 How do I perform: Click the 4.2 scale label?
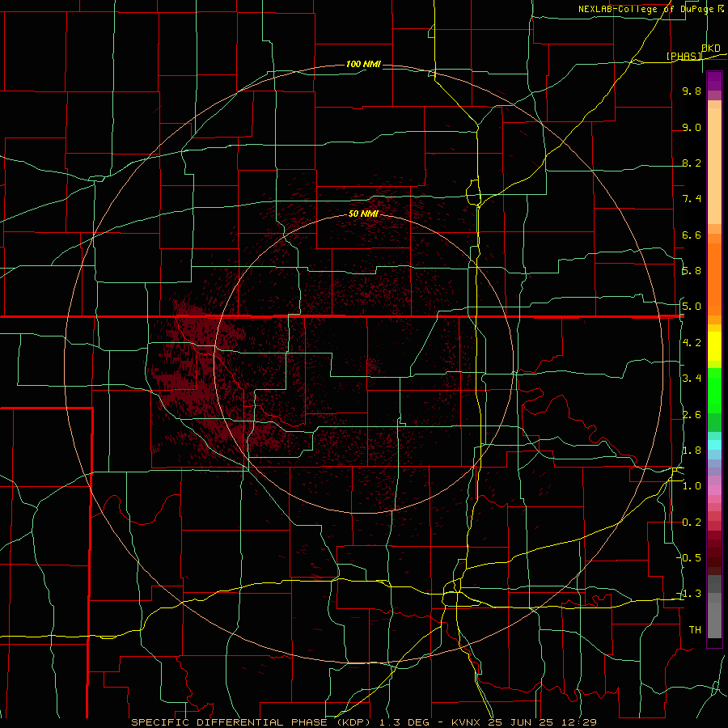pos(692,343)
